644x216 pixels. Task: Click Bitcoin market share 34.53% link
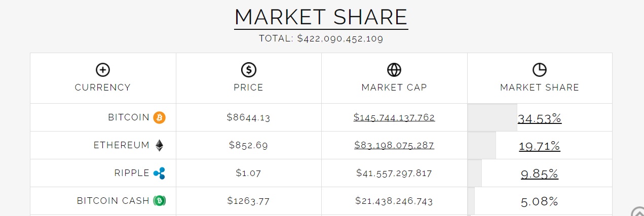coord(540,119)
